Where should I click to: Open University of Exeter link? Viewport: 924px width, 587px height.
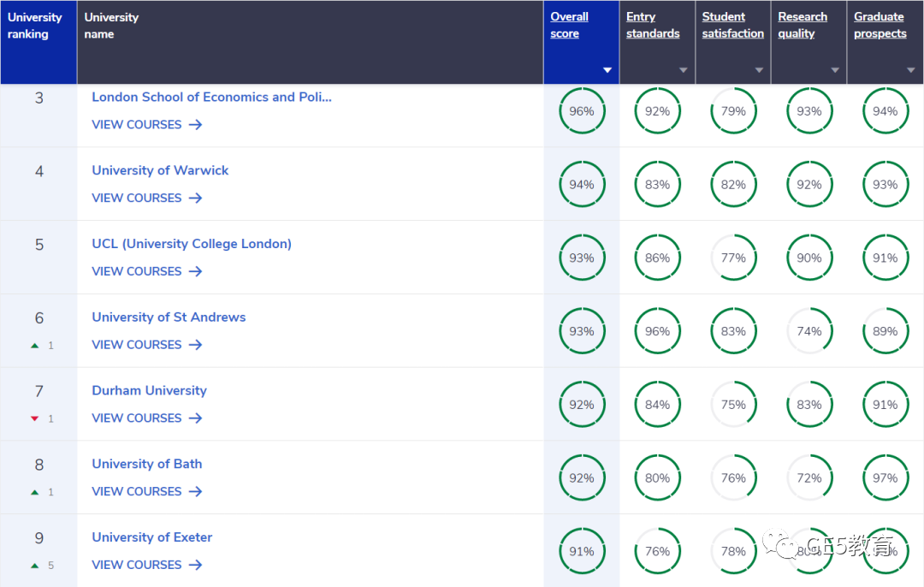tap(152, 537)
